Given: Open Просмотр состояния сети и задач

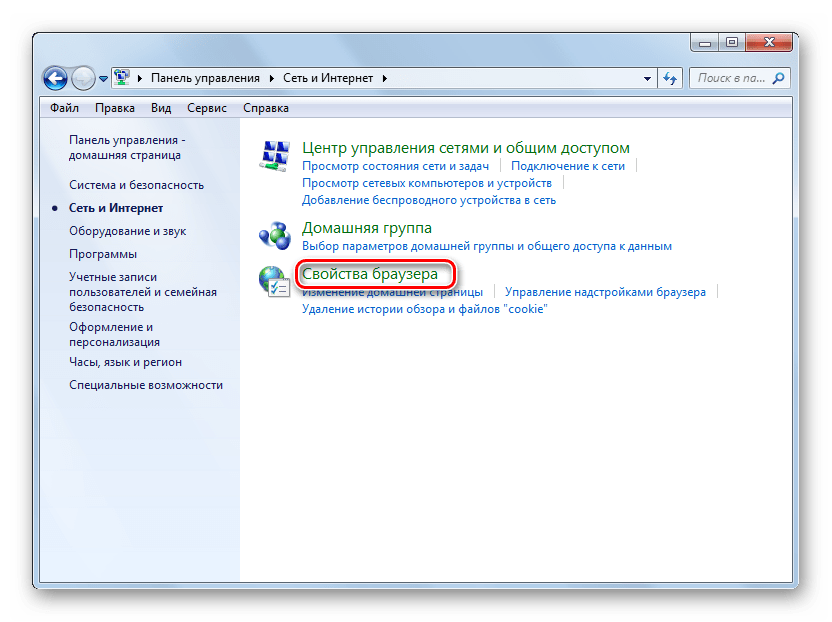Looking at the screenshot, I should (397, 166).
